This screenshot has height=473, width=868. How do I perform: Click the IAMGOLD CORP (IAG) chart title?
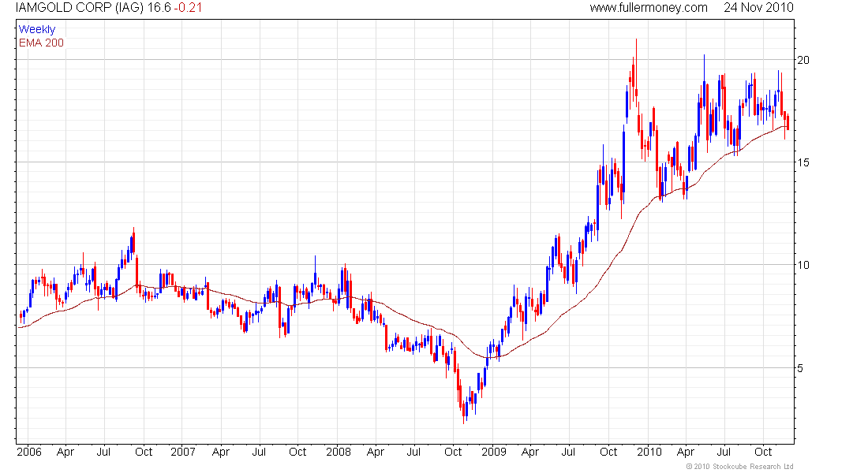80,8
